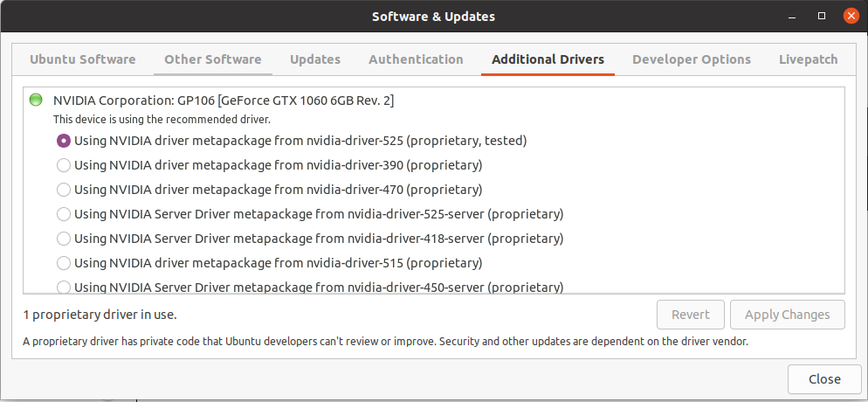This screenshot has height=402, width=868.
Task: Open the Authentication tab
Action: (416, 59)
